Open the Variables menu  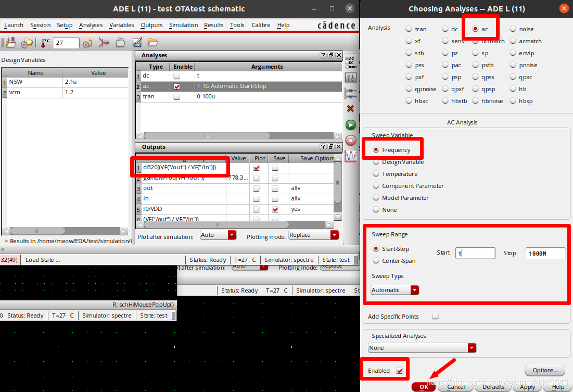(121, 25)
